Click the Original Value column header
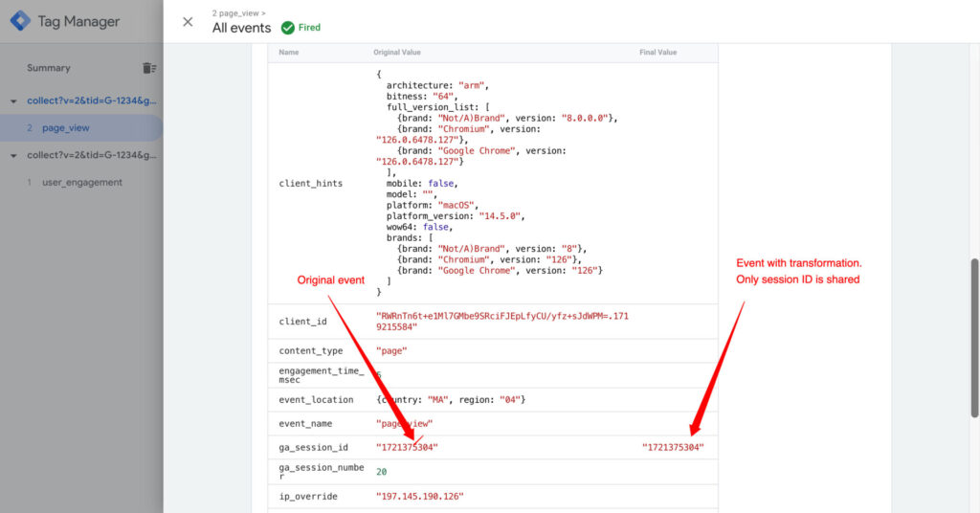The height and width of the screenshot is (513, 980). 396,53
